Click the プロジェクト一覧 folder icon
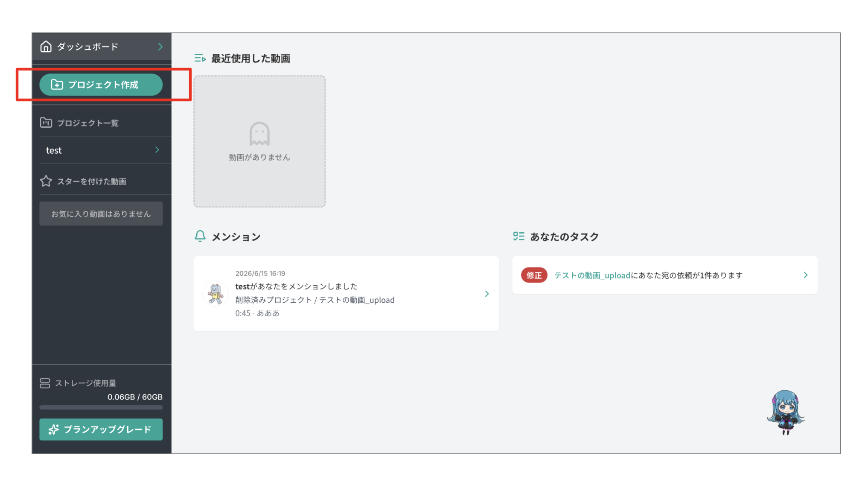This screenshot has height=485, width=868. coord(46,123)
